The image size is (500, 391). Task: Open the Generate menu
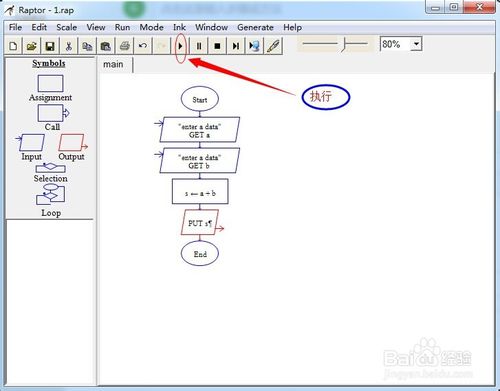click(x=255, y=27)
